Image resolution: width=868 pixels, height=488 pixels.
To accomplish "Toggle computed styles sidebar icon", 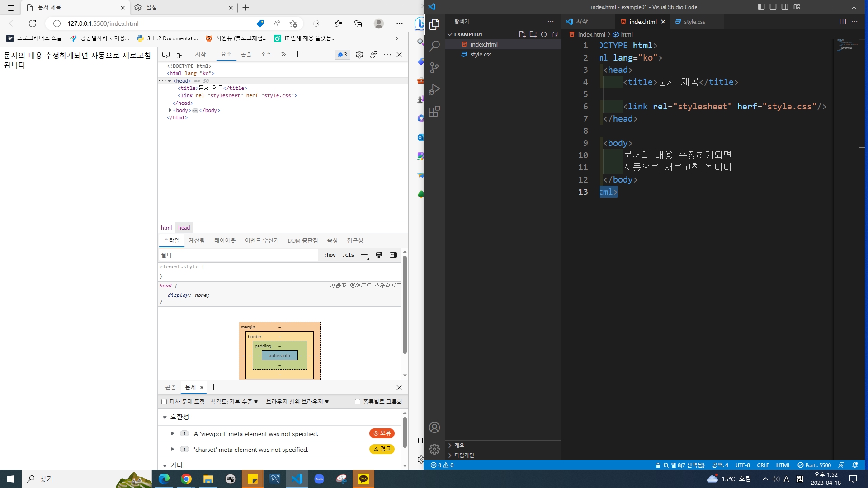I will pos(393,255).
